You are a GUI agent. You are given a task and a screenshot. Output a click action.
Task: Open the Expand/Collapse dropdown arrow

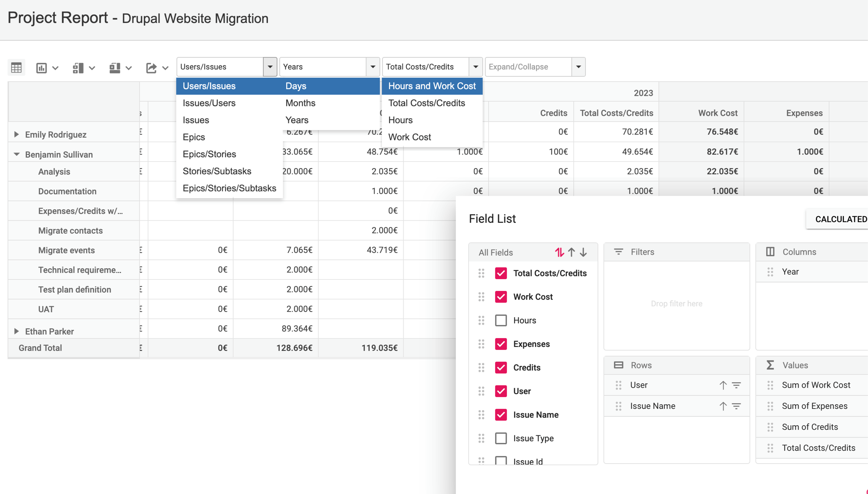pyautogui.click(x=579, y=67)
